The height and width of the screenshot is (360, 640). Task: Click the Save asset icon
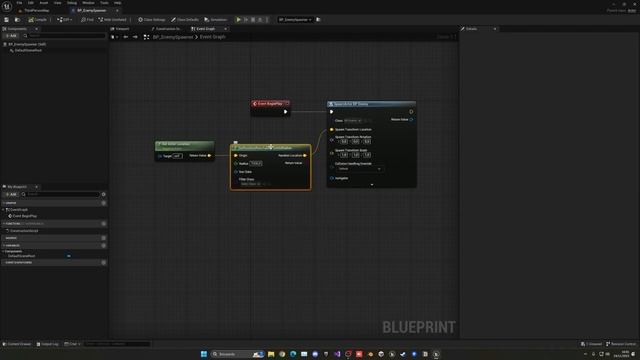click(x=7, y=20)
